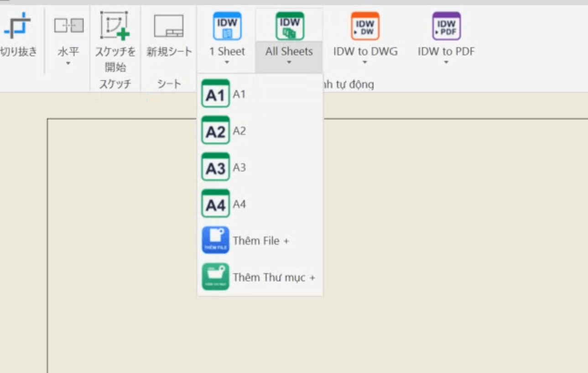This screenshot has height=373, width=588.
Task: Expand the 水平 dropdown arrow
Action: pyautogui.click(x=68, y=63)
